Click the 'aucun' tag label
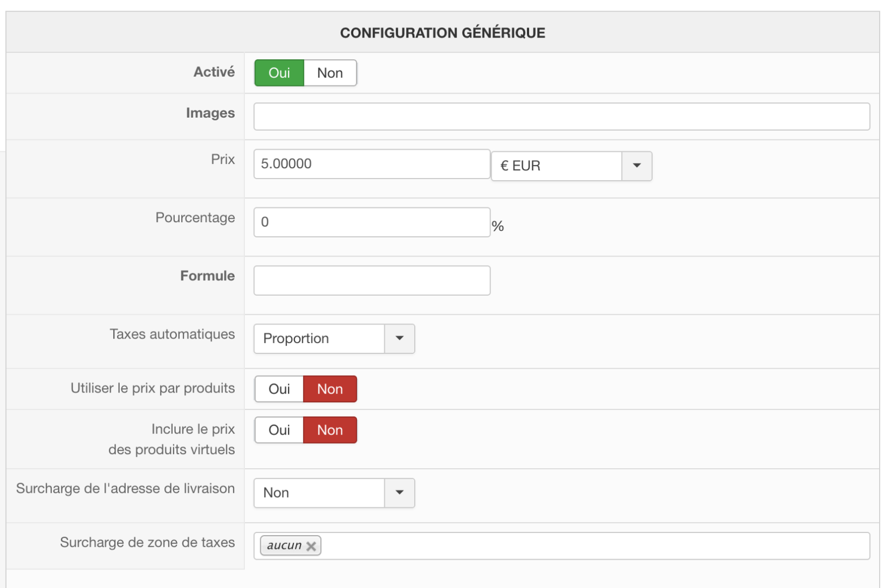This screenshot has width=884, height=588. (284, 546)
